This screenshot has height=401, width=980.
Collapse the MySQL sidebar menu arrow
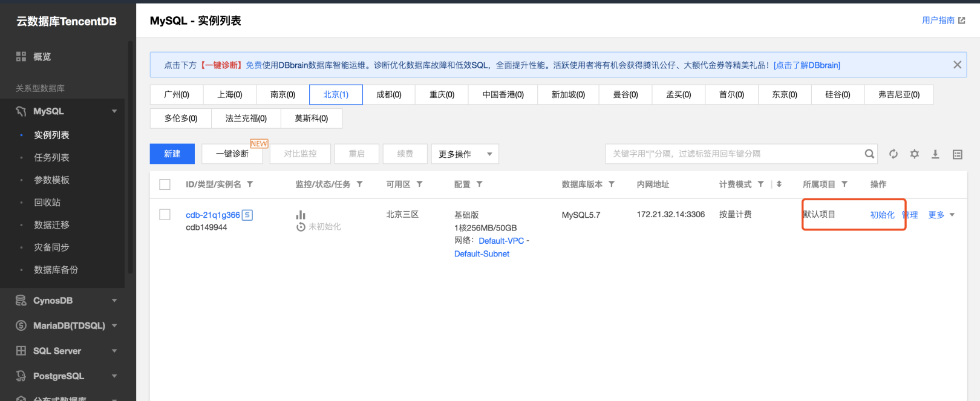(x=114, y=111)
